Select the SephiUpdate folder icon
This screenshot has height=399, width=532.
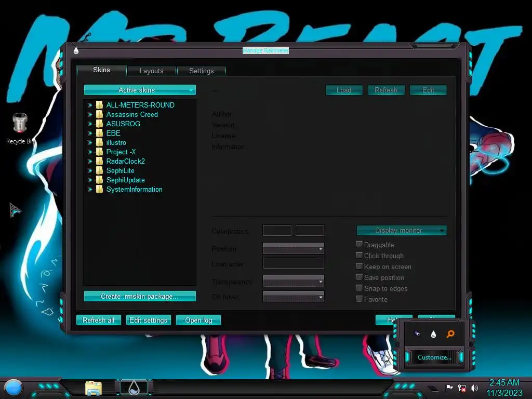[99, 180]
